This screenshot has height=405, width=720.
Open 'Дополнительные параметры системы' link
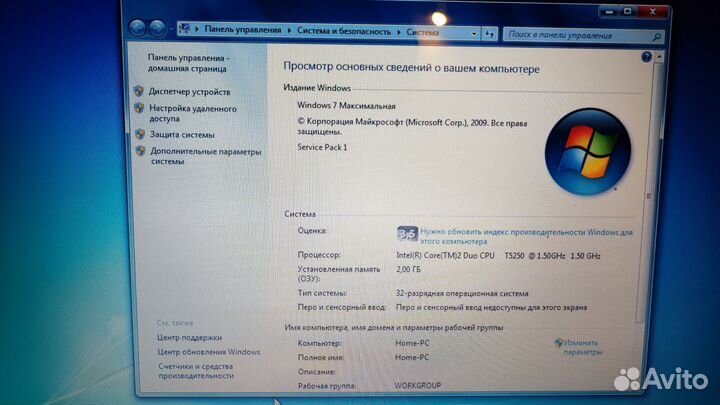click(206, 156)
